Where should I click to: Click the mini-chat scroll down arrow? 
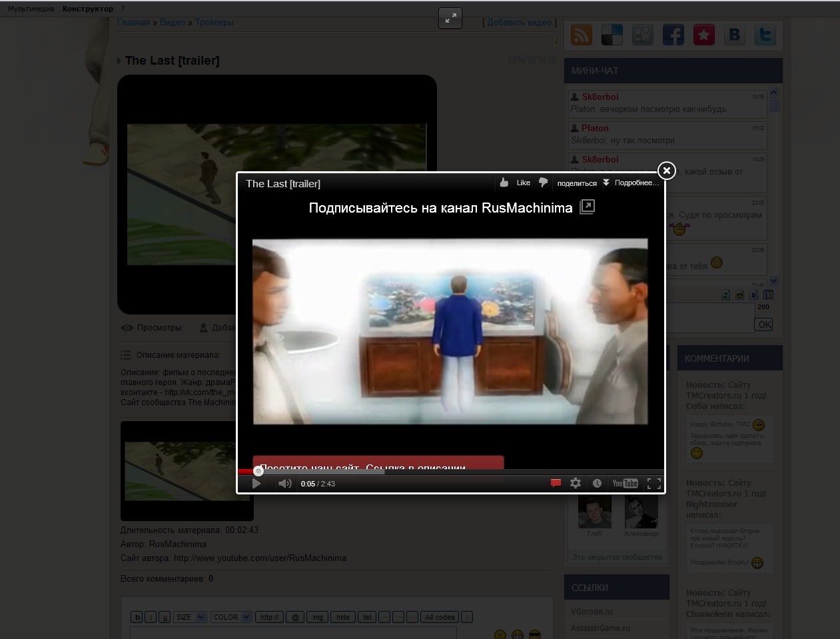773,281
